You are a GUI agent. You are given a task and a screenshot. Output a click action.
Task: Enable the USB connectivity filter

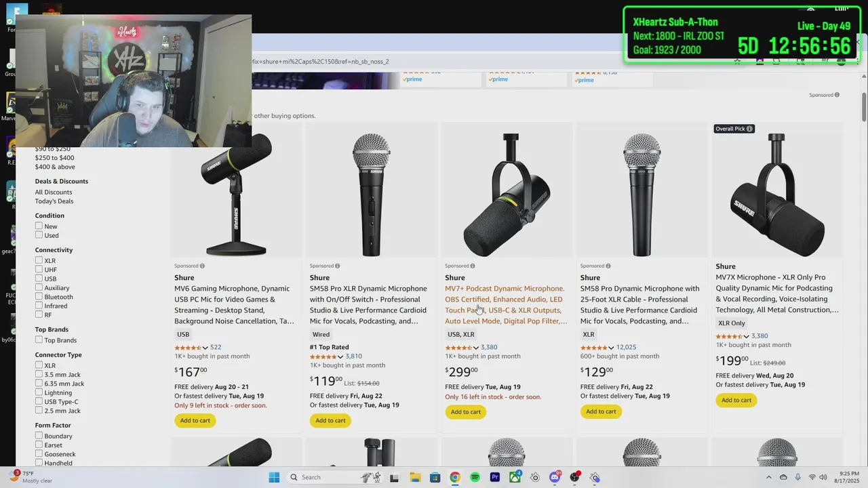click(39, 279)
